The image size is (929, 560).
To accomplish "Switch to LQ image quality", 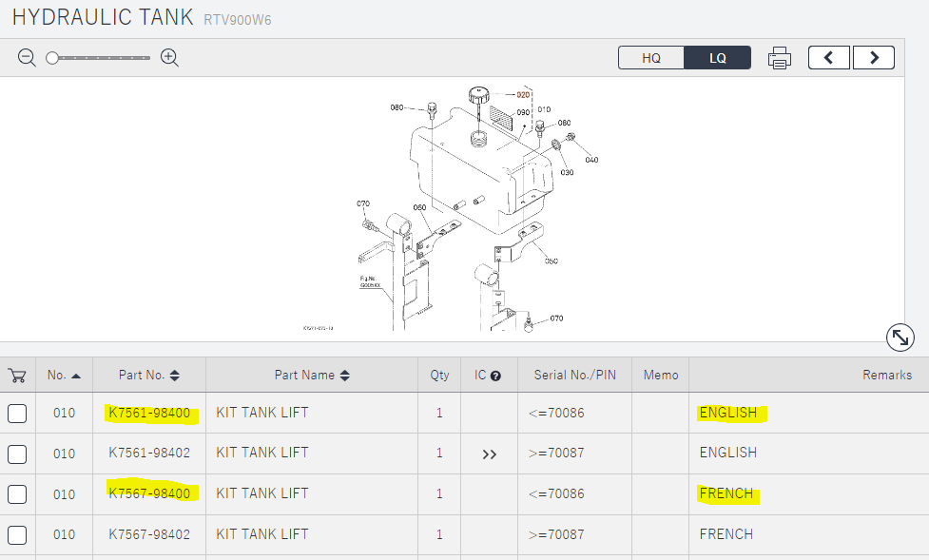I will pyautogui.click(x=718, y=58).
